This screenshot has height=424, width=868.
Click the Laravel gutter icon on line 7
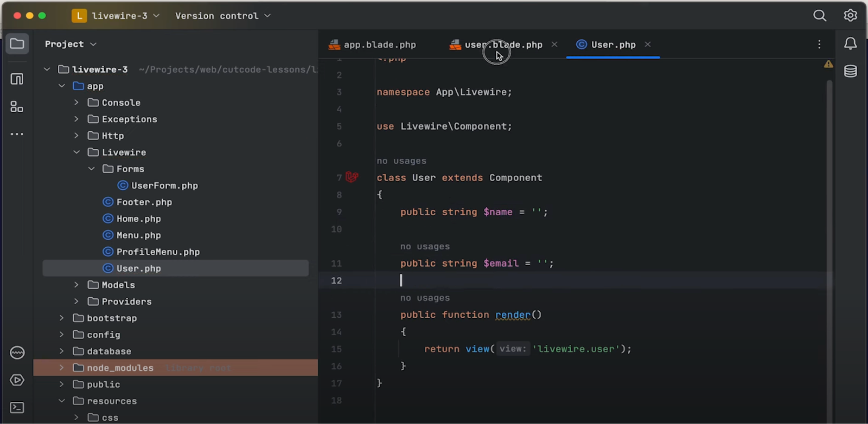pyautogui.click(x=352, y=177)
